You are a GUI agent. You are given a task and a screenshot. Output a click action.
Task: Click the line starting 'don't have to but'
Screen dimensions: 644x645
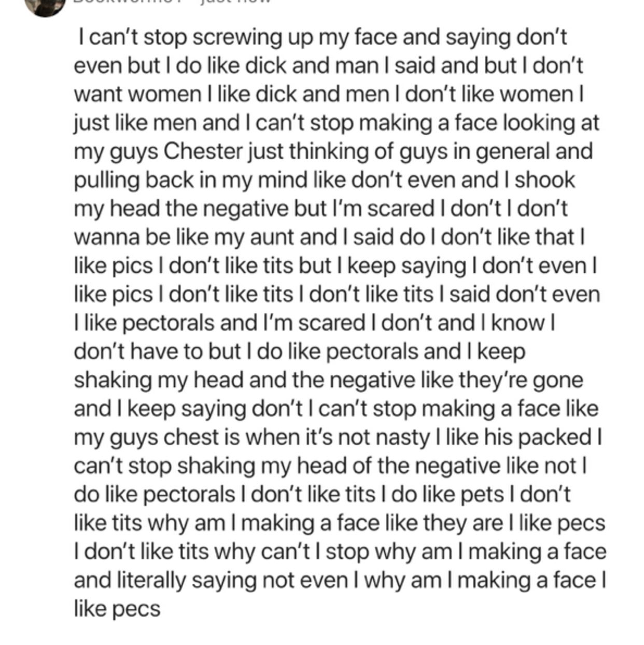(300, 352)
